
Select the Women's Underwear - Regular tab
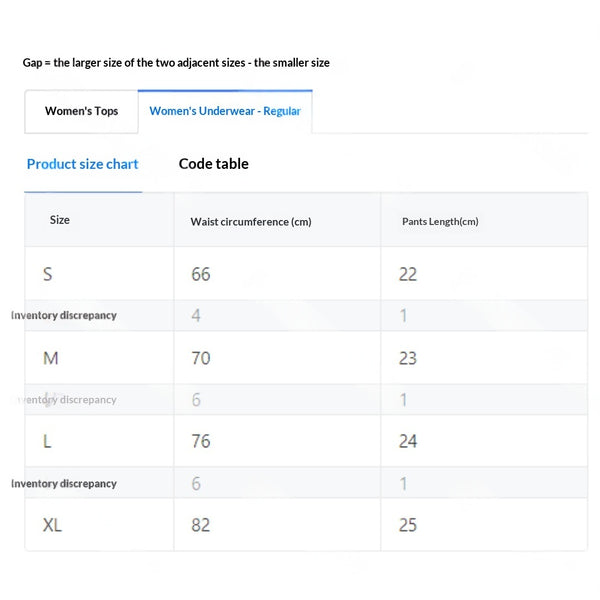225,111
